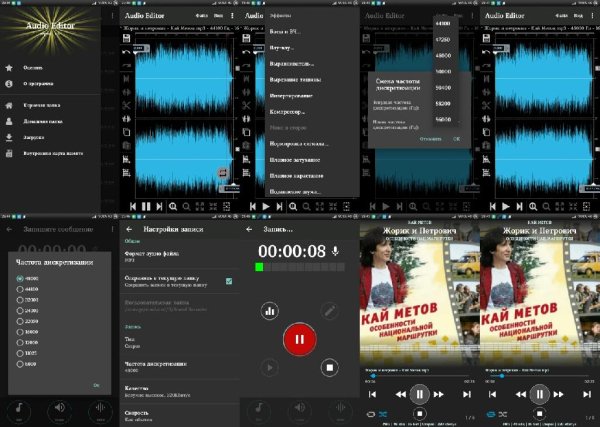Select the 8000 sampling rate radio button
This screenshot has height=427, width=600.
(x=20, y=364)
